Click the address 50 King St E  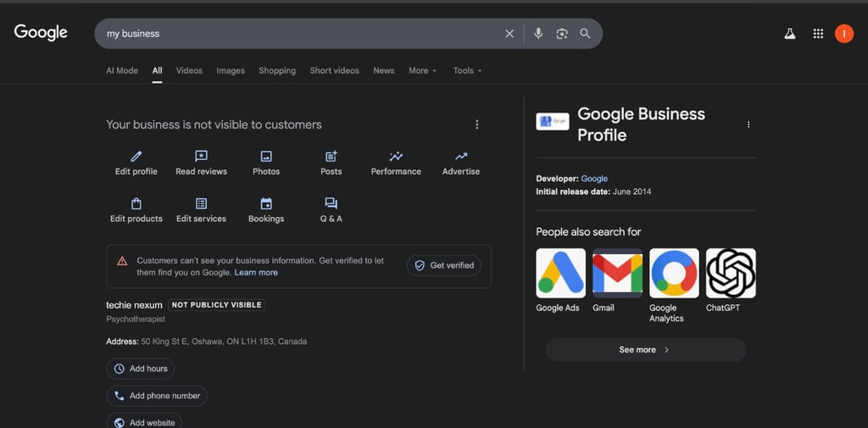tap(224, 342)
